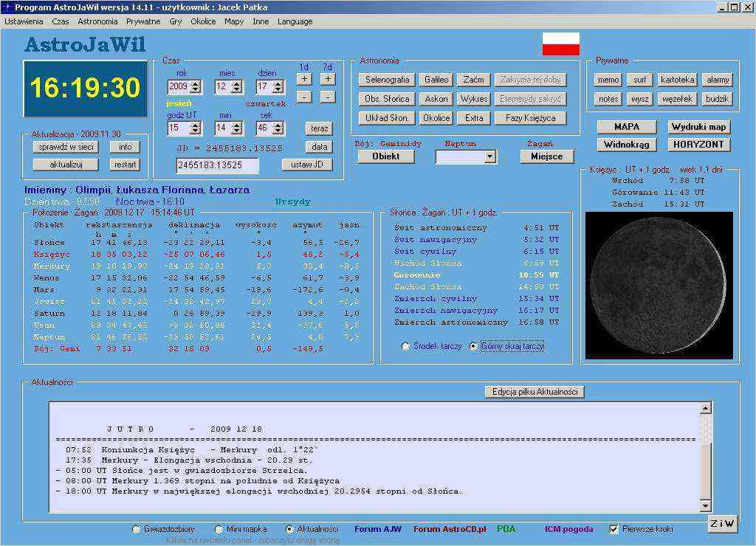Click the Polish flag icon
The height and width of the screenshot is (546, 756).
point(560,44)
